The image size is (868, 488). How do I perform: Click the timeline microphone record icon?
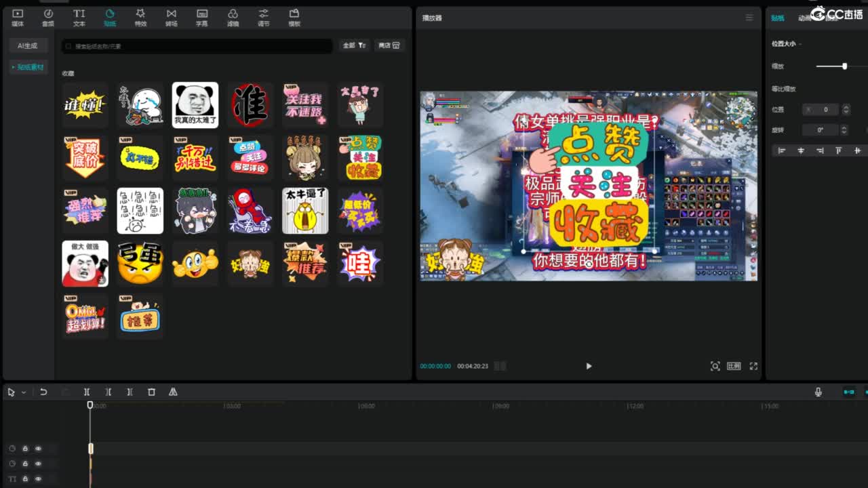coord(818,392)
